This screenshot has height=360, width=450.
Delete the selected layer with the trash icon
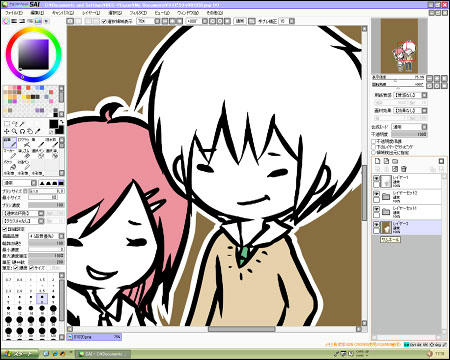(404, 169)
